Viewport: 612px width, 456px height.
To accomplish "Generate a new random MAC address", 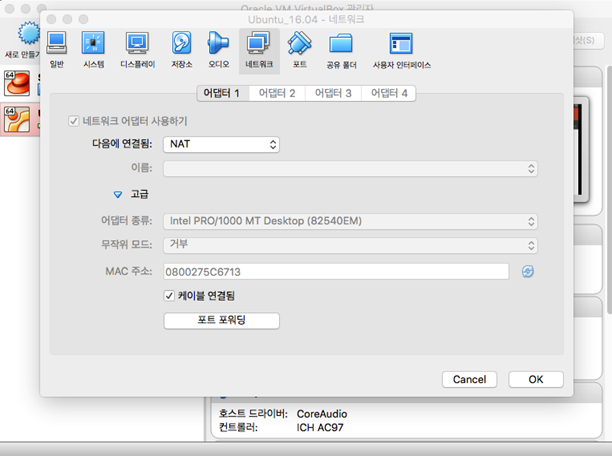I will [528, 271].
